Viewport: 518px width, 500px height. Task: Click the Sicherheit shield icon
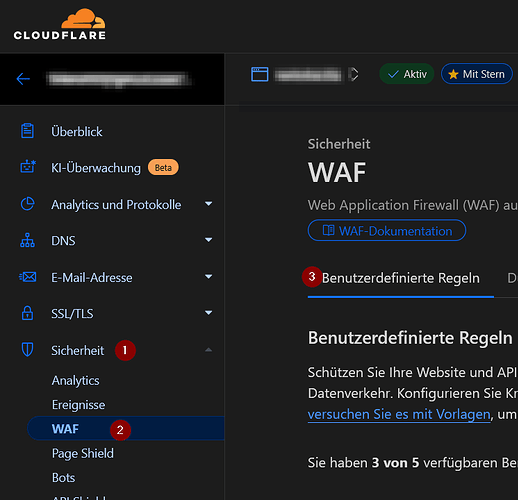[x=27, y=349]
